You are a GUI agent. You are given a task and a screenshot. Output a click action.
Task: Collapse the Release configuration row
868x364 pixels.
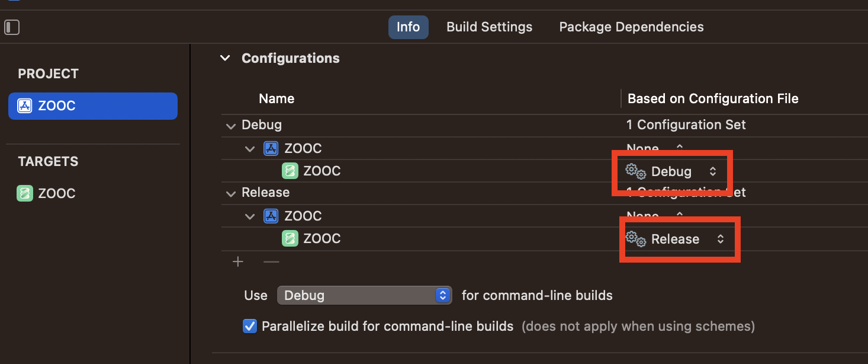pyautogui.click(x=230, y=193)
